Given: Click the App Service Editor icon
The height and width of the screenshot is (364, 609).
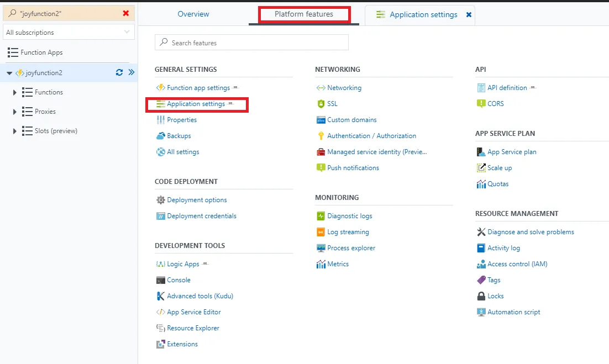Looking at the screenshot, I should pyautogui.click(x=160, y=312).
